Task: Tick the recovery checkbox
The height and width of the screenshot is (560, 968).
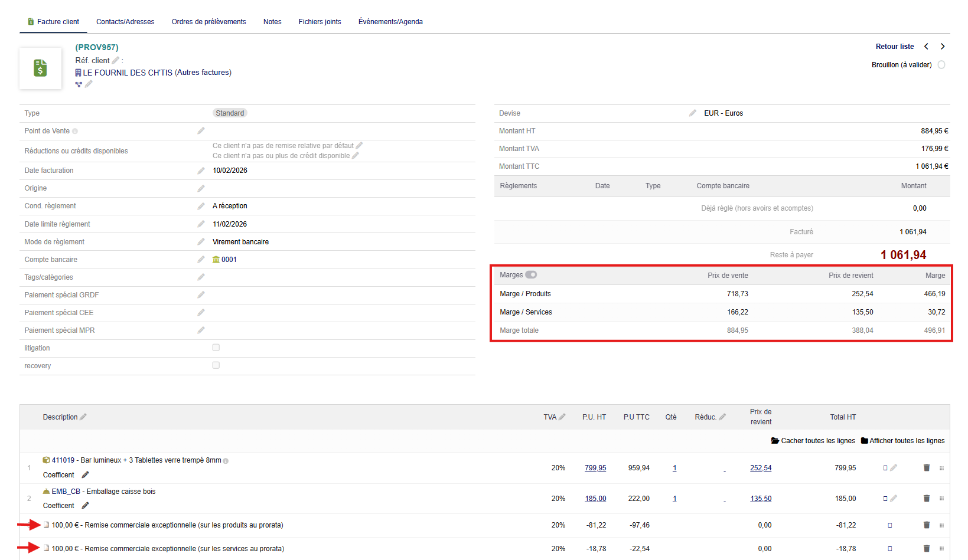Action: [216, 365]
